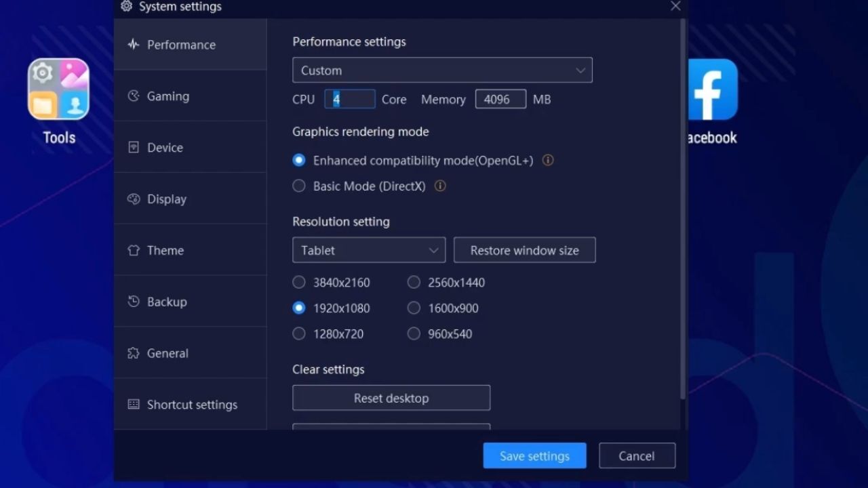Click info icon beside Basic Mode (DirectX)
868x488 pixels.
click(x=440, y=186)
